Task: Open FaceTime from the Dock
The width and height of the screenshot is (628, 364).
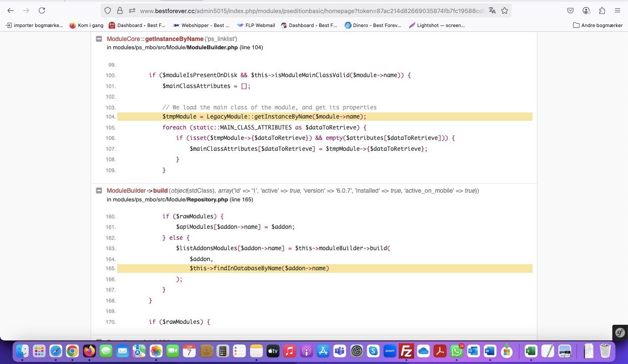Action: pyautogui.click(x=173, y=351)
